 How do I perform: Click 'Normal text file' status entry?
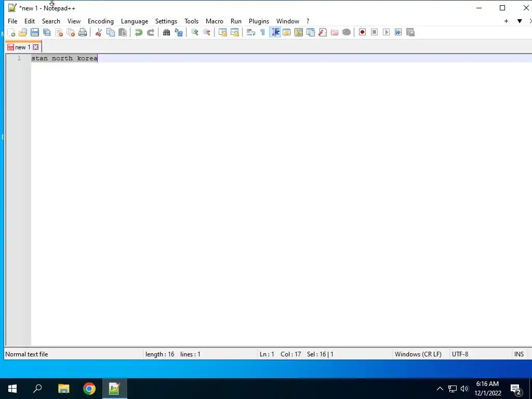[x=26, y=354]
